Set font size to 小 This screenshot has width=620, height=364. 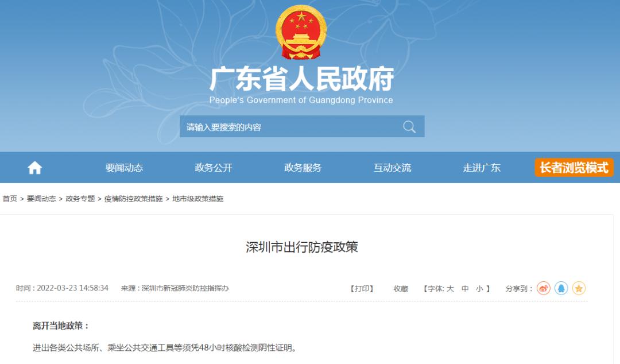[479, 289]
